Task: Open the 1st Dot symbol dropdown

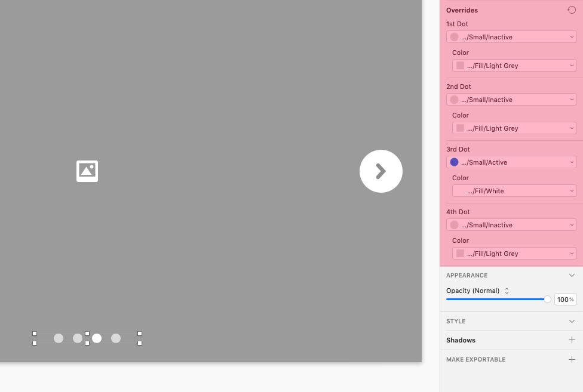Action: point(511,37)
